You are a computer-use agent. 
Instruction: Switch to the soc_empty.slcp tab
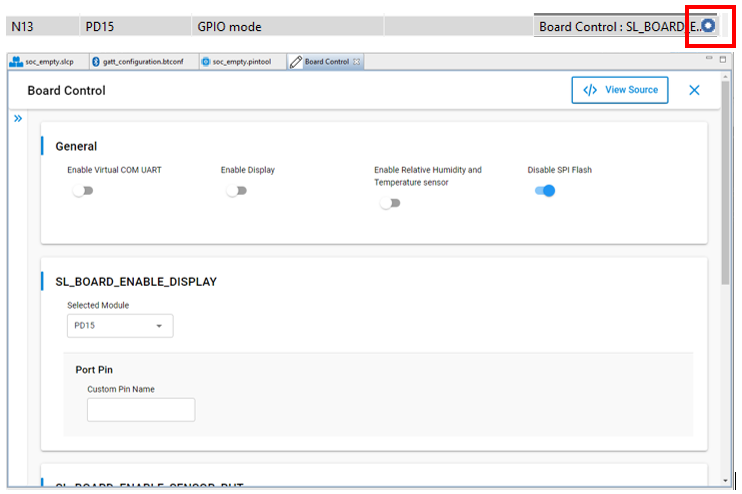[x=48, y=62]
